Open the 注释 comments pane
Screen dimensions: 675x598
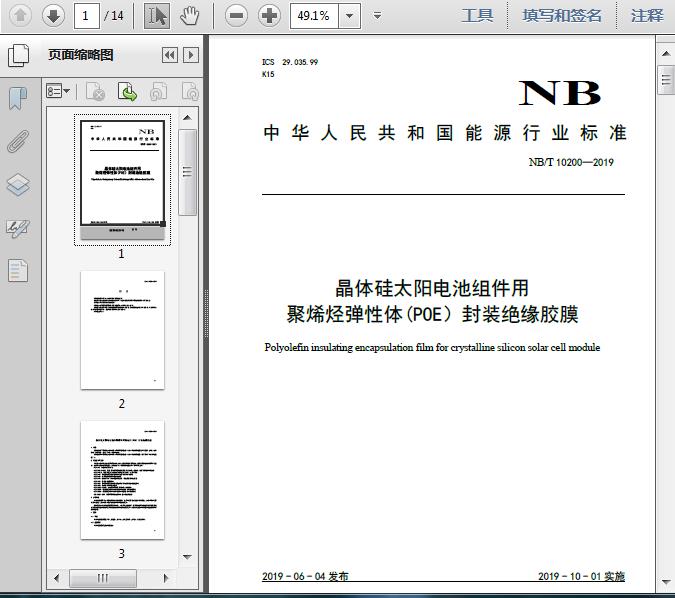point(647,15)
